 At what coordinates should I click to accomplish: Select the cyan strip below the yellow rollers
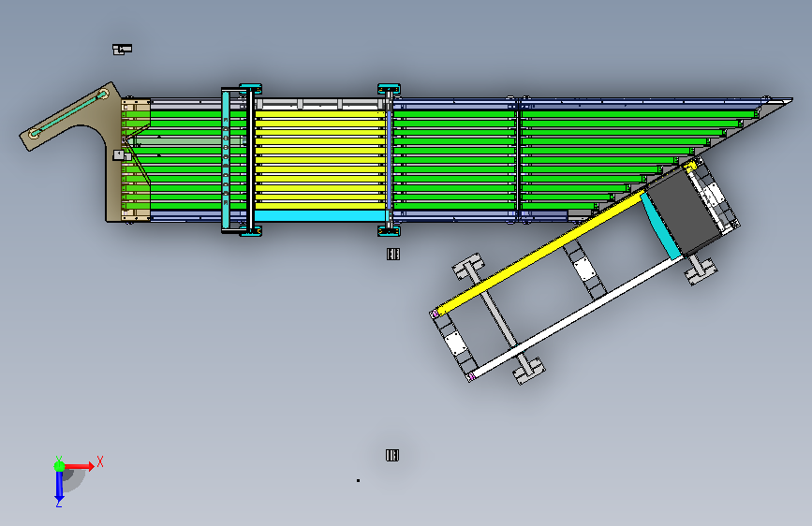pos(320,215)
